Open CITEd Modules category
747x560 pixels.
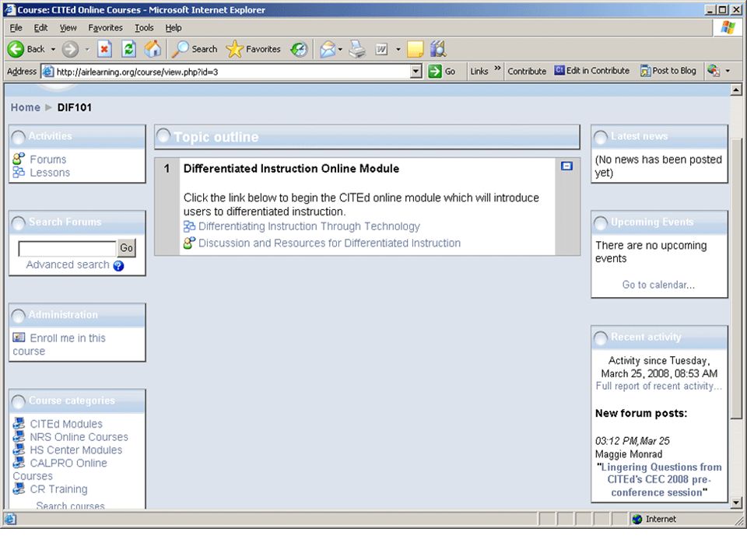[x=65, y=424]
